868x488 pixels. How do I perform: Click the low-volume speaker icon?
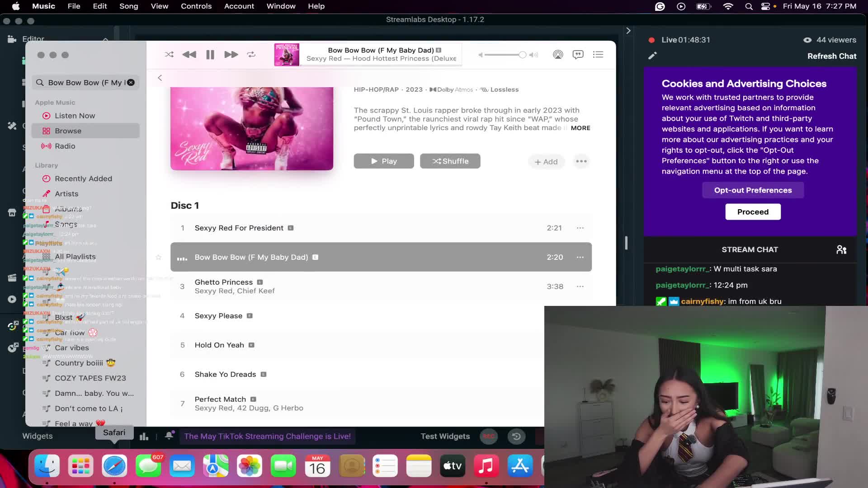tap(481, 55)
